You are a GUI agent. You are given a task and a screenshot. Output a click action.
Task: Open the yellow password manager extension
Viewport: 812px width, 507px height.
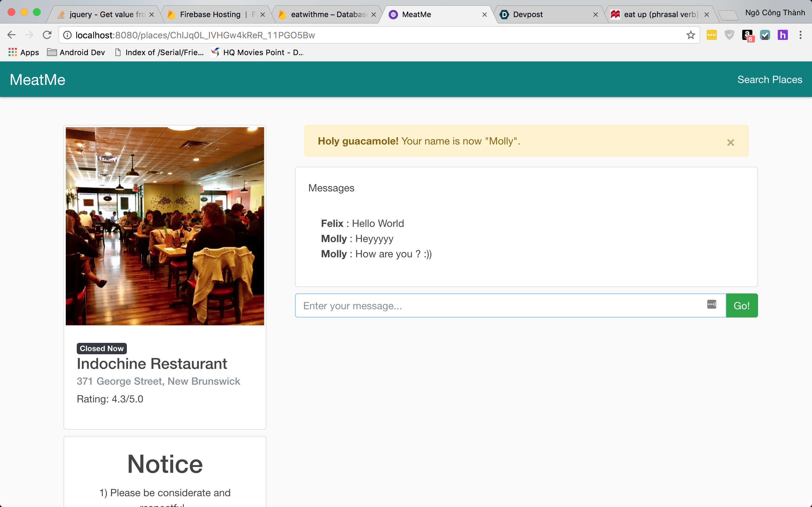(711, 35)
